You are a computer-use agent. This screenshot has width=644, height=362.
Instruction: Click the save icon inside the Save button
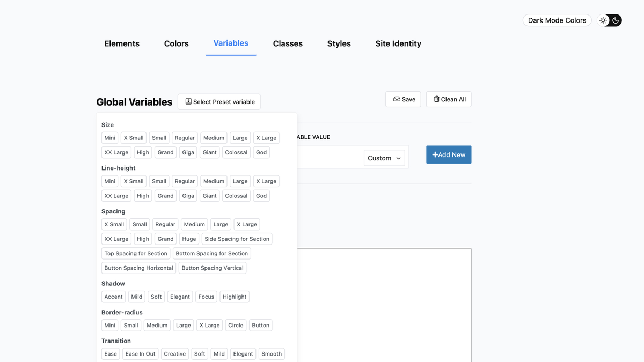396,99
